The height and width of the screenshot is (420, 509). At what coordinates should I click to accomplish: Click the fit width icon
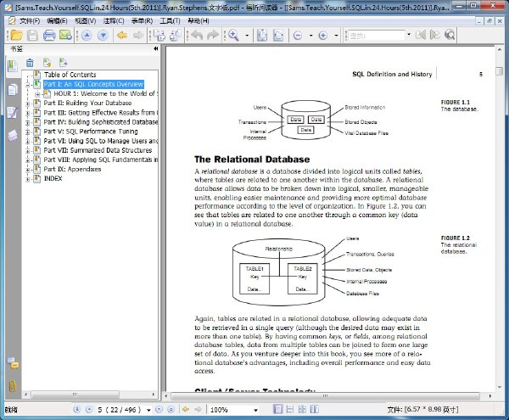point(278,35)
